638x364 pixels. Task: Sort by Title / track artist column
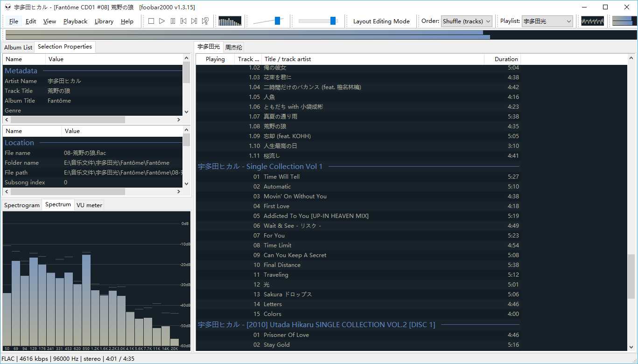point(372,59)
